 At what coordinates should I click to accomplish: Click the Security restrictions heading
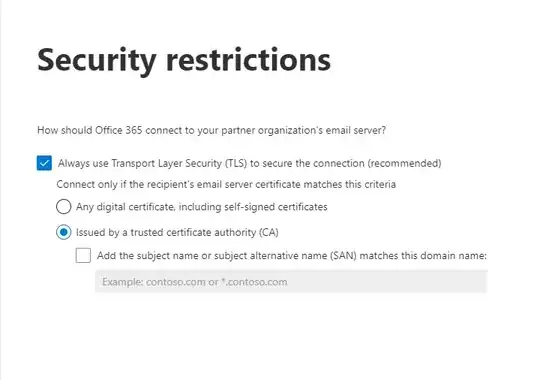(184, 60)
